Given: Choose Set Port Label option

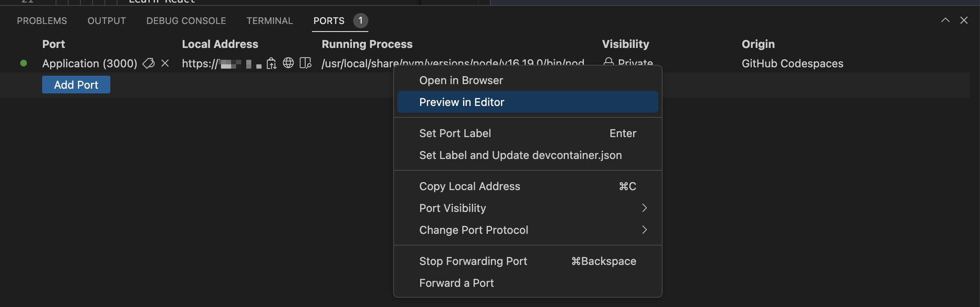Looking at the screenshot, I should tap(527, 133).
